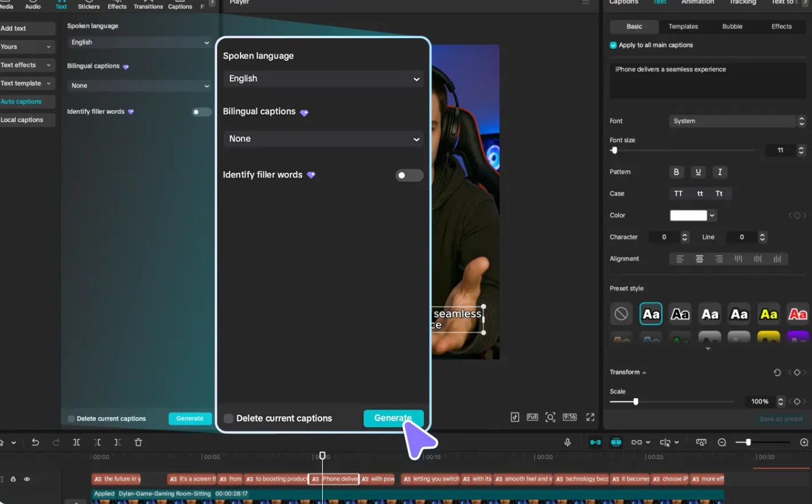Apply Bold pattern to caption text
812x504 pixels.
tap(676, 172)
